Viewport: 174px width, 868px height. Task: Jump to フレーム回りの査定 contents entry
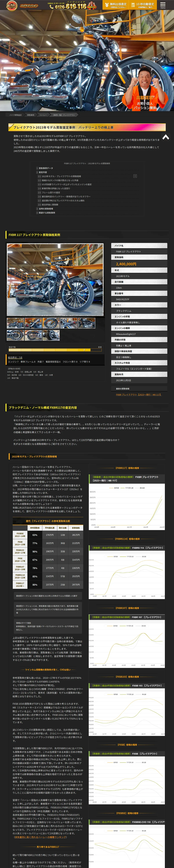click(51, 192)
